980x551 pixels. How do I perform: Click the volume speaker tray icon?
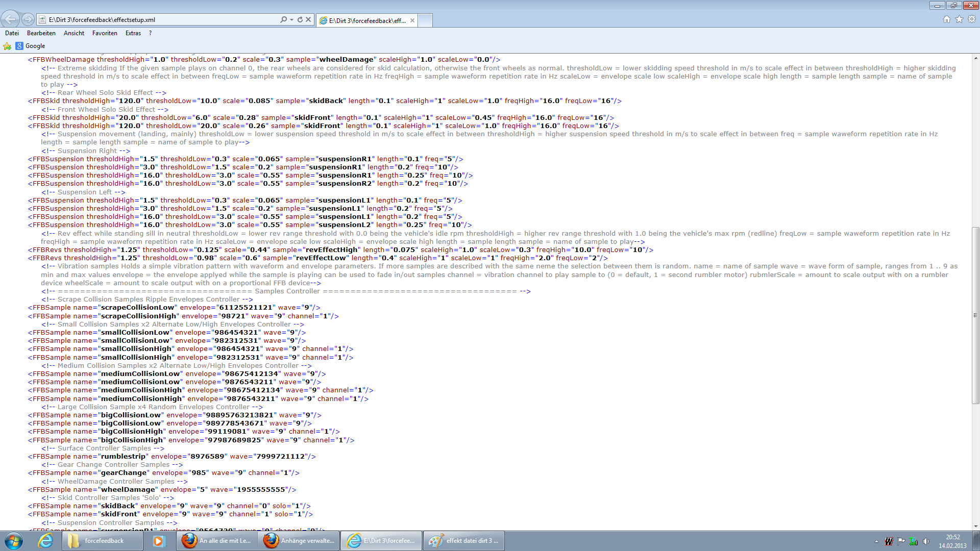926,541
